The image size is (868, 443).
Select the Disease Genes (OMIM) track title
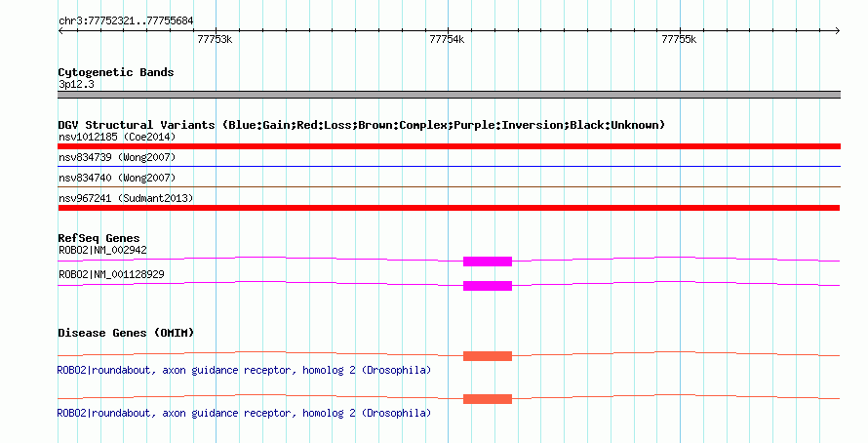point(126,333)
